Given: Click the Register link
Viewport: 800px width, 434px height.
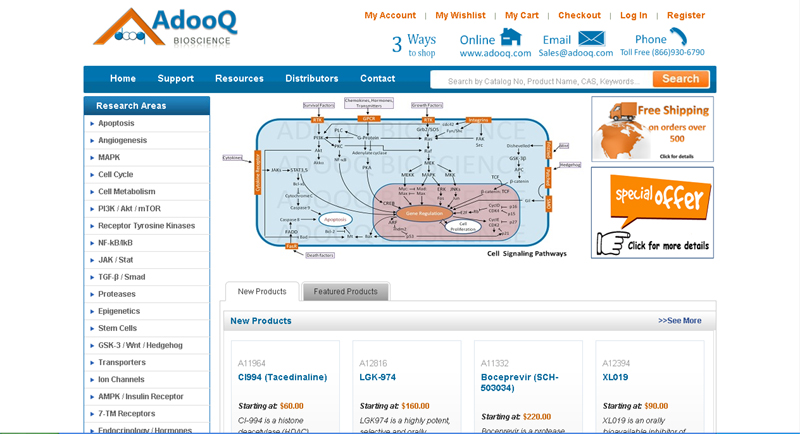Looking at the screenshot, I should coord(686,15).
